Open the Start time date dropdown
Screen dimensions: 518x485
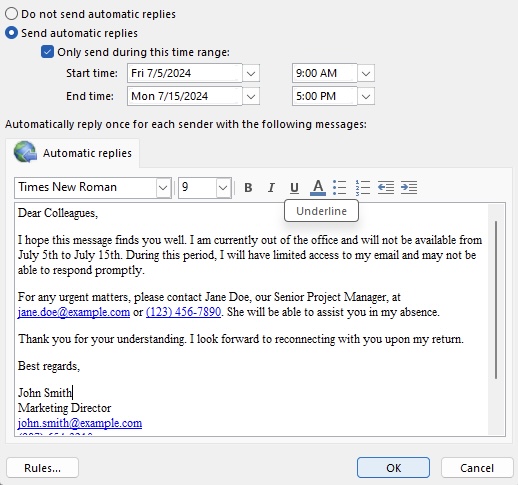click(251, 73)
